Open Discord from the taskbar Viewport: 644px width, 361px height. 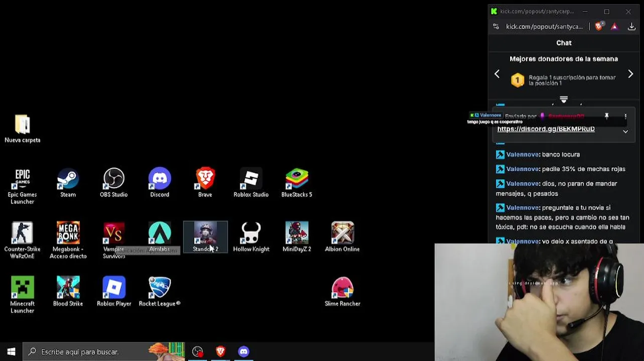244,351
